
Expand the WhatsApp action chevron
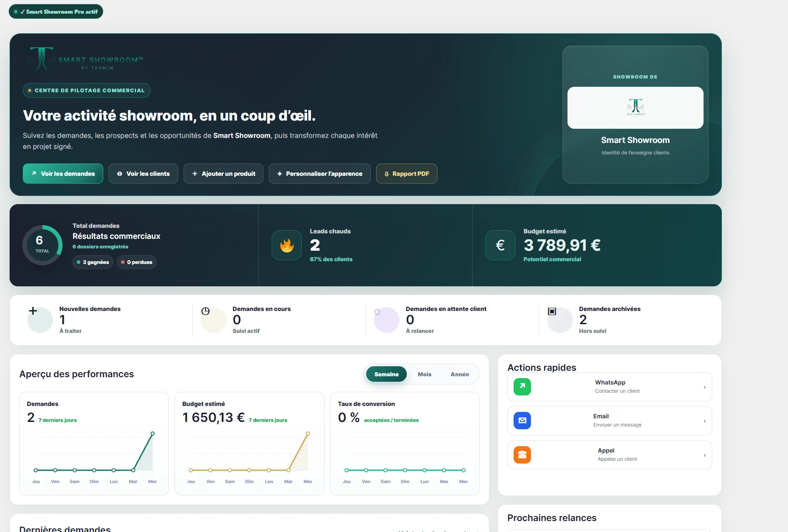tap(704, 387)
